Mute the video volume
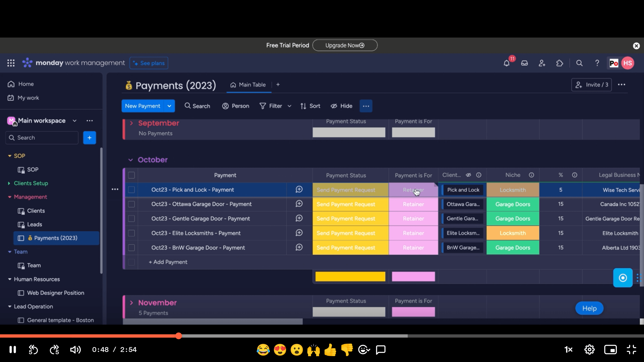The image size is (644, 362). click(75, 349)
